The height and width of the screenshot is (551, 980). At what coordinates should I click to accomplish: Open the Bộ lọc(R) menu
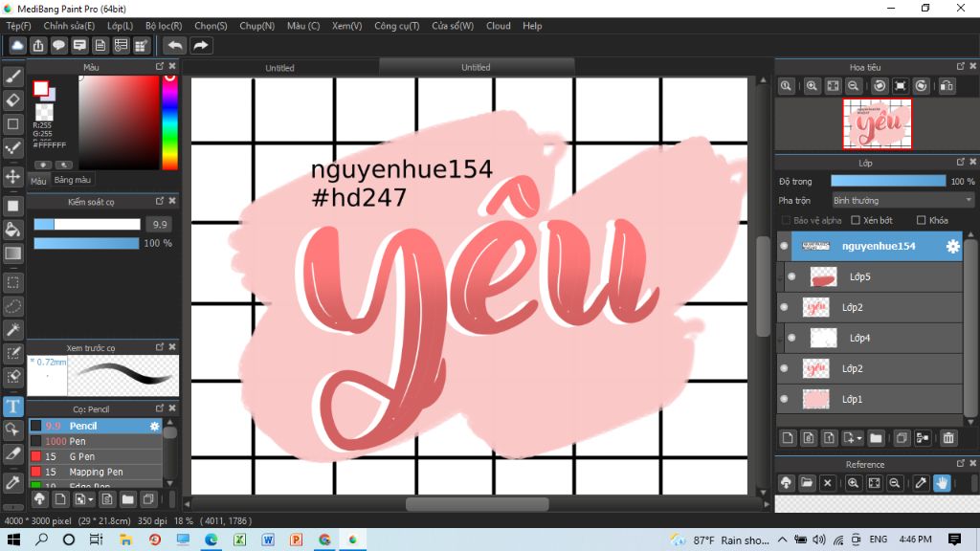[164, 26]
